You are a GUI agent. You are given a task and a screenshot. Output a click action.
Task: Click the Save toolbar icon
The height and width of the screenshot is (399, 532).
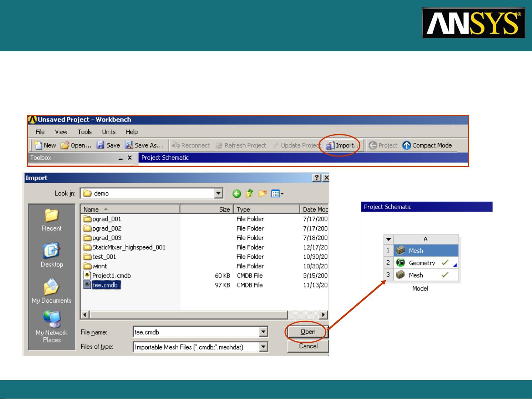coord(100,145)
